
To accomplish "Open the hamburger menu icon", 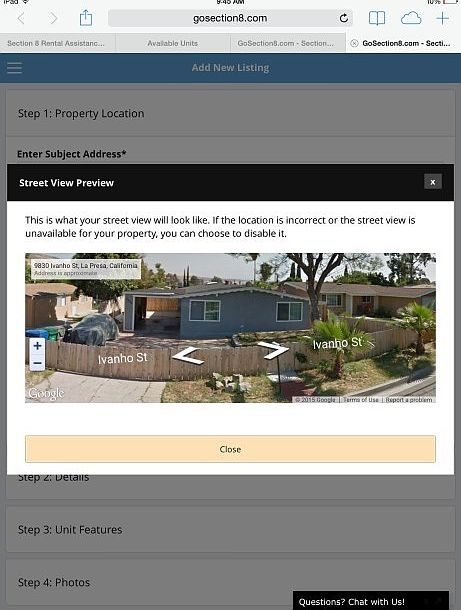I will coord(14,68).
